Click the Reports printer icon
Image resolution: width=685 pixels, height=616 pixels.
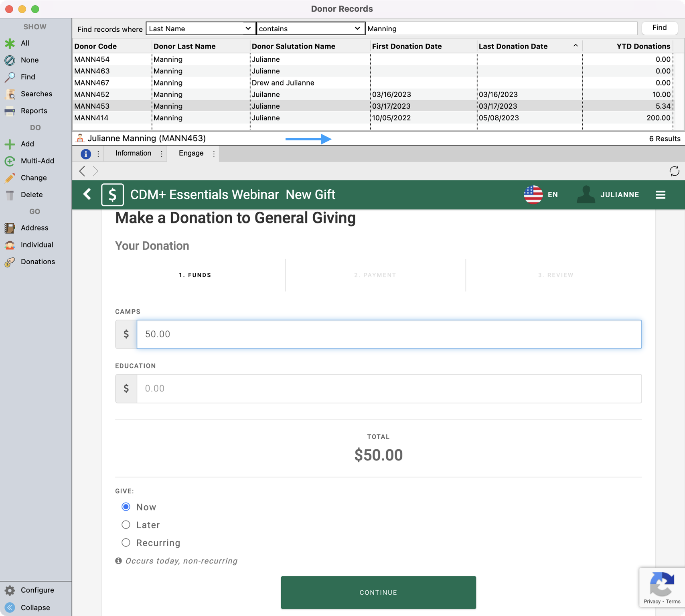point(10,111)
